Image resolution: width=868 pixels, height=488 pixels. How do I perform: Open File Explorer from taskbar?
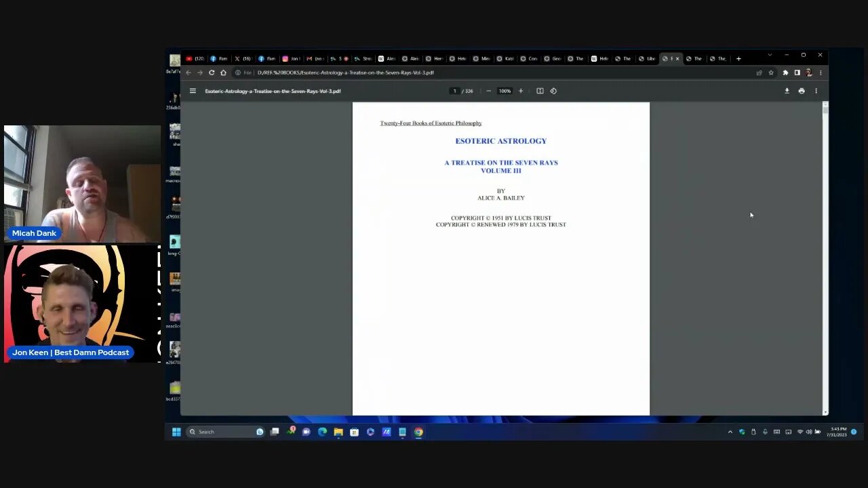(x=338, y=432)
